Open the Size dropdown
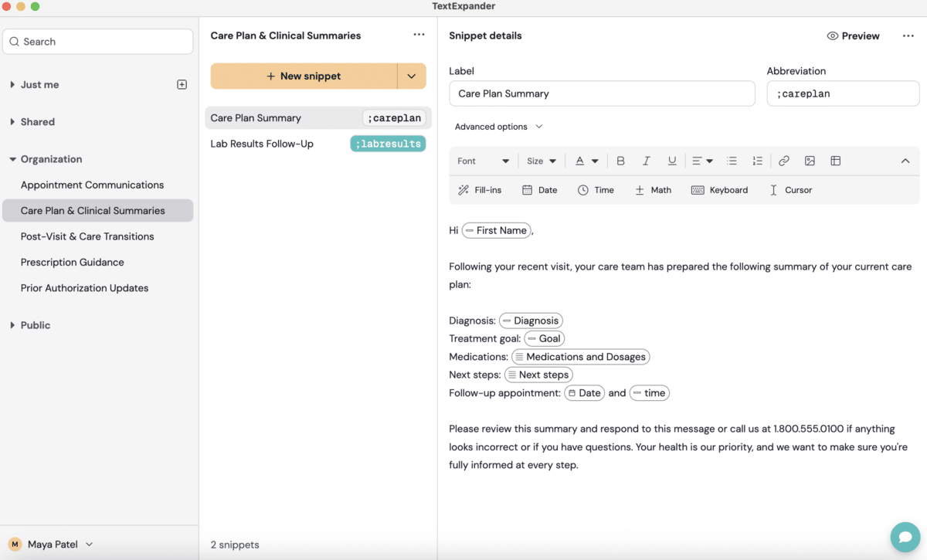This screenshot has width=927, height=560. (542, 161)
